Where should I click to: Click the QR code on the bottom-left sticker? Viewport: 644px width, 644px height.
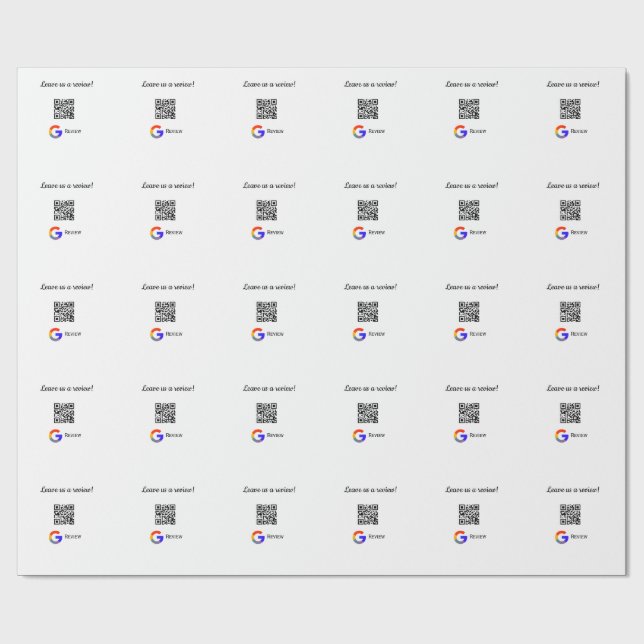point(64,514)
